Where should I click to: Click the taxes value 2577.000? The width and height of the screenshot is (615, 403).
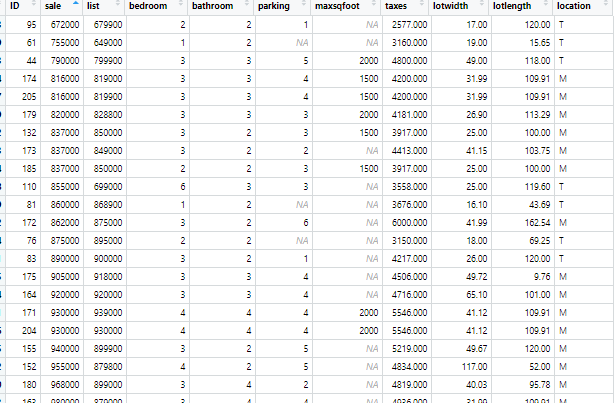[x=409, y=25]
